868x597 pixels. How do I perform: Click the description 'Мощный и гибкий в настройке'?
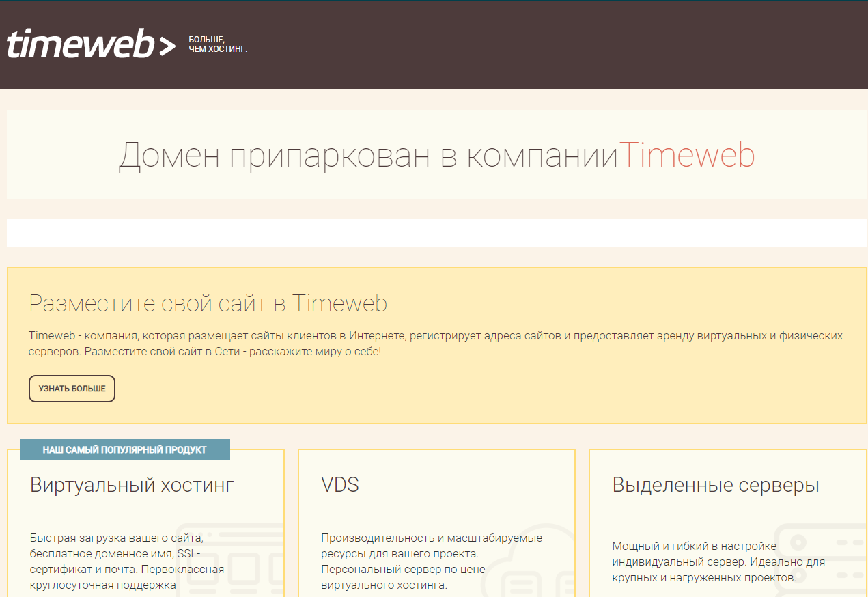click(x=718, y=561)
